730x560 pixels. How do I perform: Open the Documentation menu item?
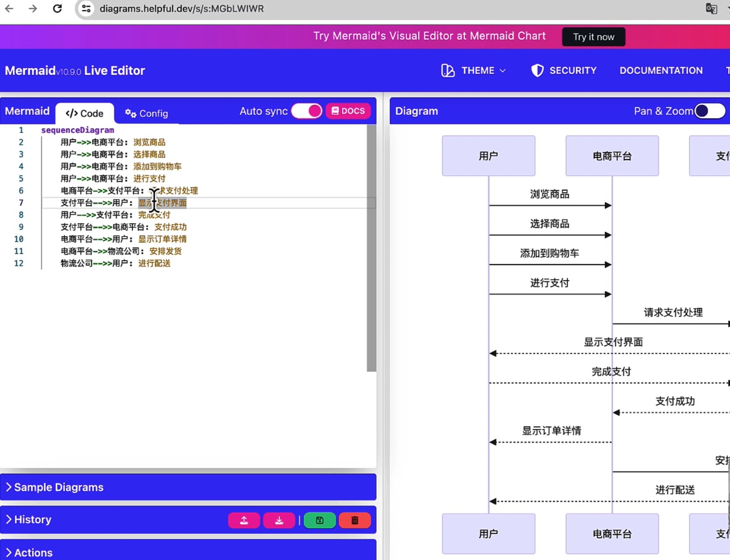(661, 70)
